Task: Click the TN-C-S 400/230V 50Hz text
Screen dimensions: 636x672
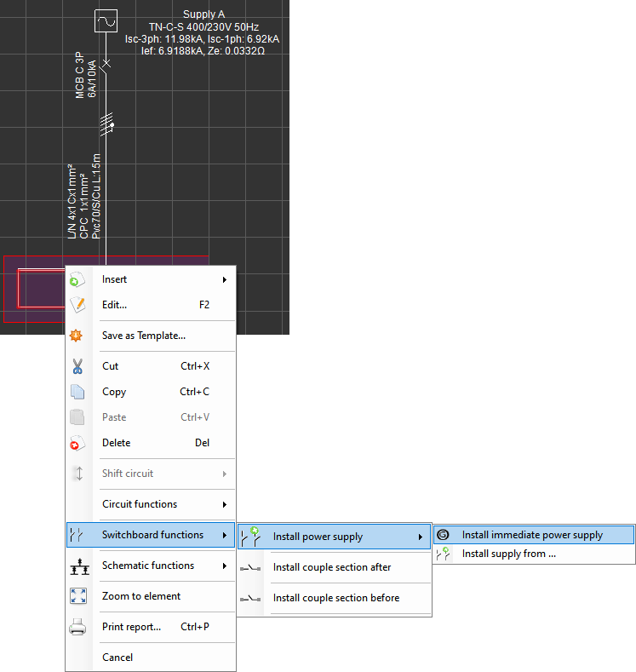Action: [203, 27]
